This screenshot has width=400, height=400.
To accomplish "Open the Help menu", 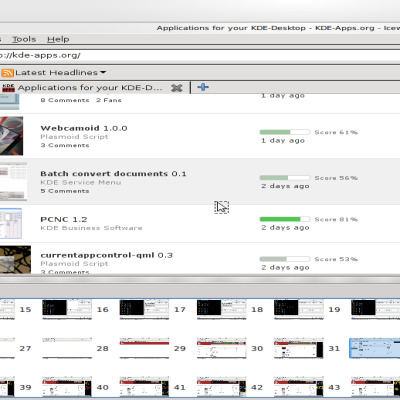I will click(x=58, y=39).
